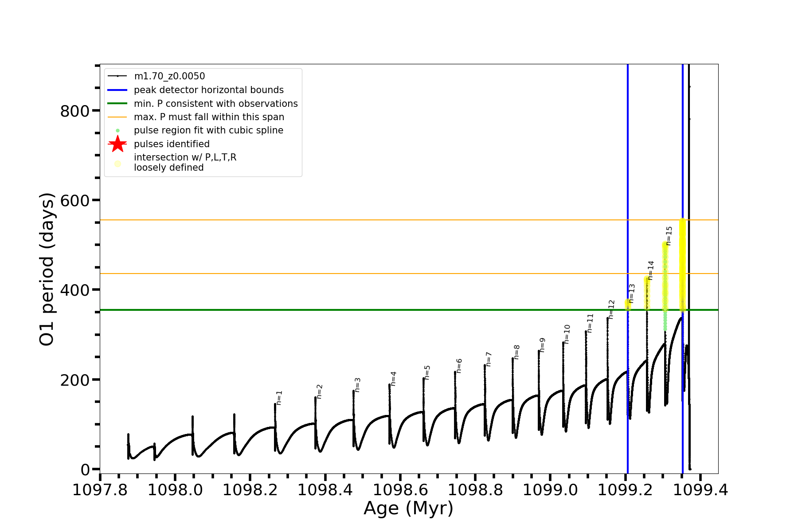Click the 1098.6 x-axis tick label
The image size is (798, 532).
[400, 490]
